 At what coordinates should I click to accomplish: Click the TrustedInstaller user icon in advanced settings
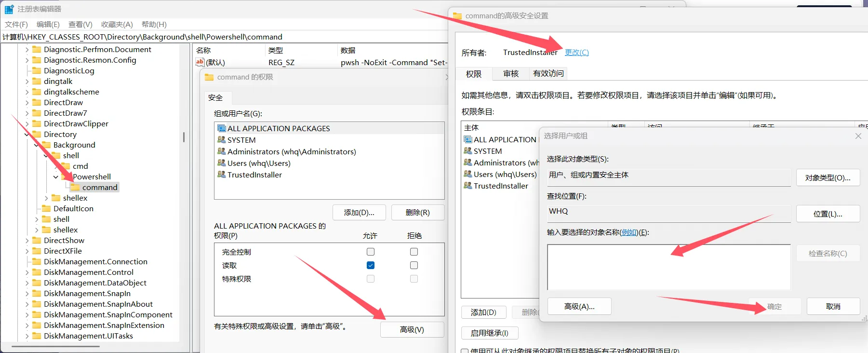click(467, 186)
